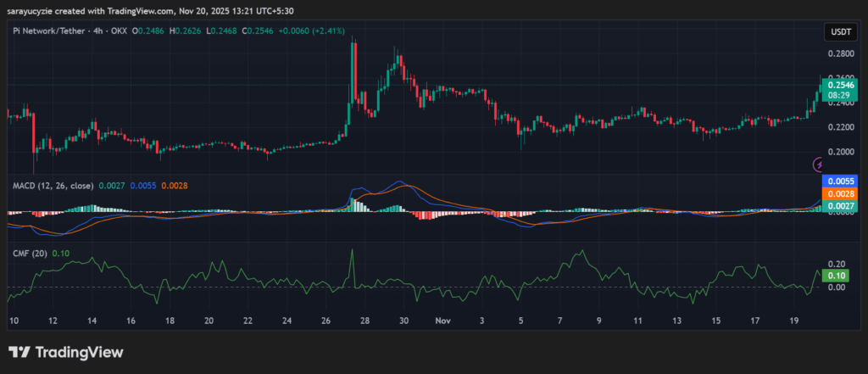This screenshot has width=868, height=374.
Task: Click the high value H0.2626
Action: coord(186,31)
